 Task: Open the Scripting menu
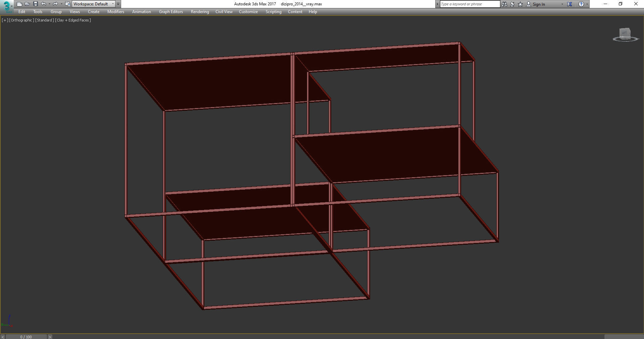[x=274, y=12]
